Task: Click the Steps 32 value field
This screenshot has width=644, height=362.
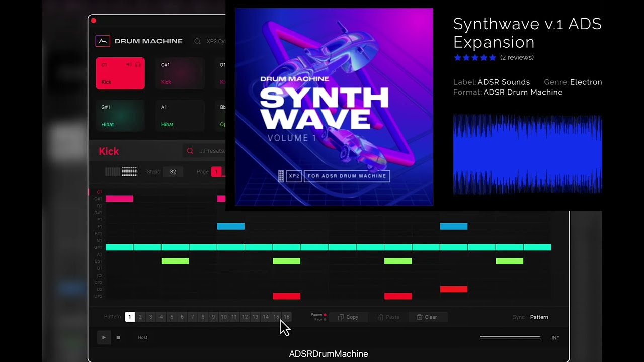Action: 173,172
